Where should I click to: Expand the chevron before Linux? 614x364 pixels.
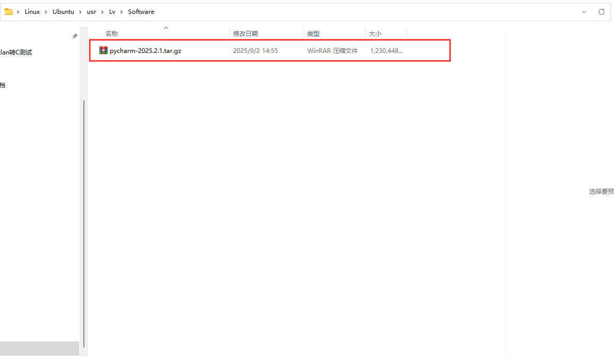[18, 12]
